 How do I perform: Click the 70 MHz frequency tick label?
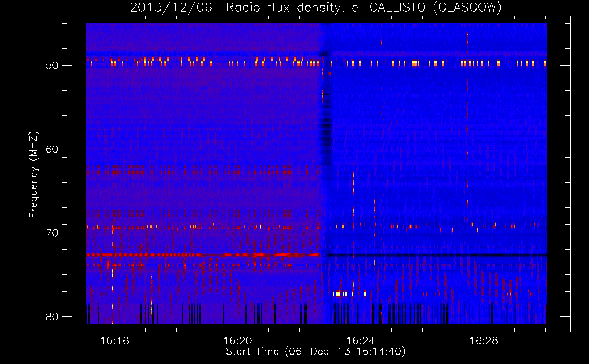pos(52,233)
